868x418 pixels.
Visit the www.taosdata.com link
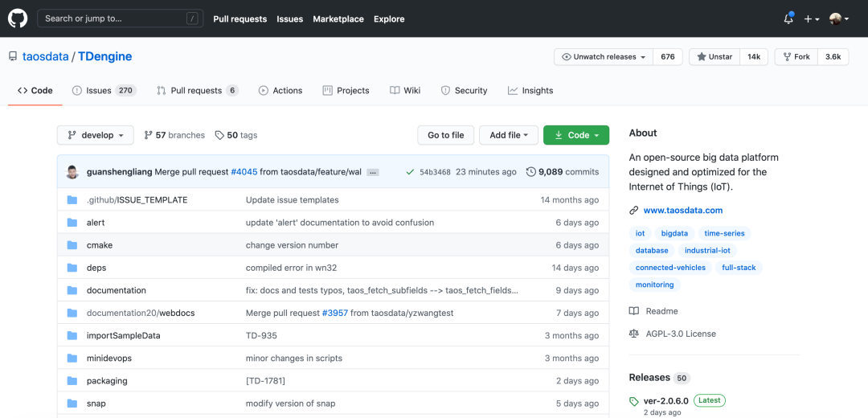(682, 211)
